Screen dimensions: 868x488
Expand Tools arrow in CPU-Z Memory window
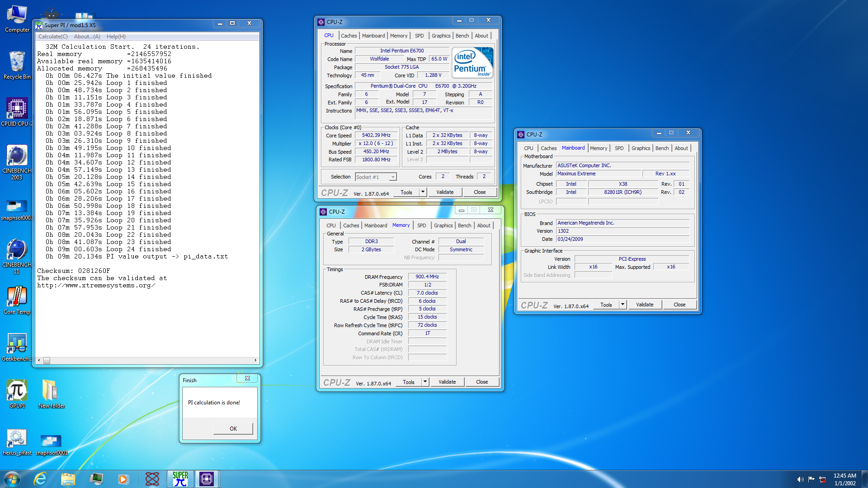425,382
